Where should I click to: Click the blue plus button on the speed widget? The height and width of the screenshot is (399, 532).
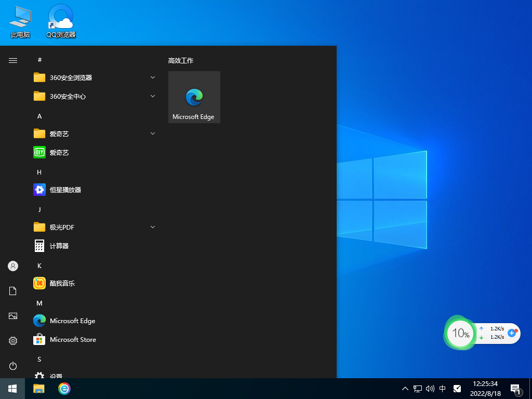click(512, 334)
